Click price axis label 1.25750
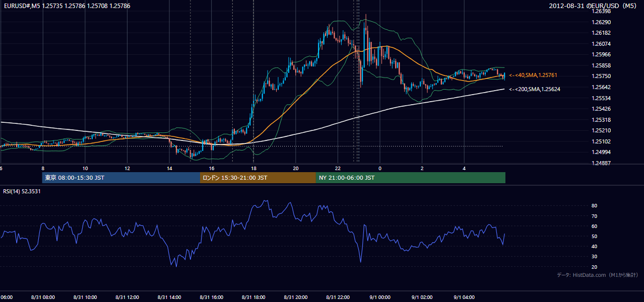Viewport: 644px width, 302px height. click(601, 76)
